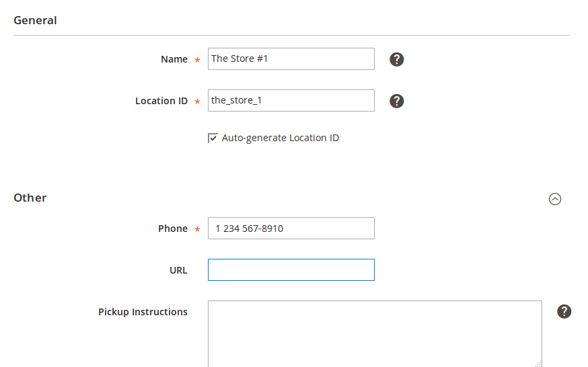Click the Name field label

(174, 59)
